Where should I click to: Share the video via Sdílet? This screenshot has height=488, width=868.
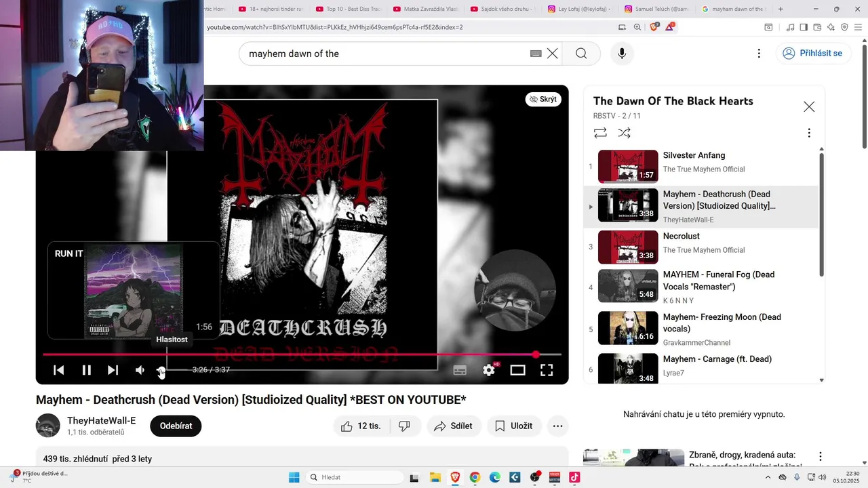pos(454,426)
